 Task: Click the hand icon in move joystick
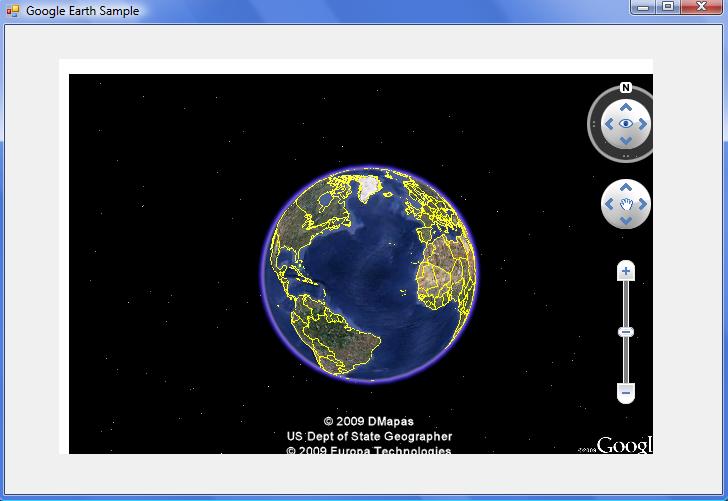point(626,204)
